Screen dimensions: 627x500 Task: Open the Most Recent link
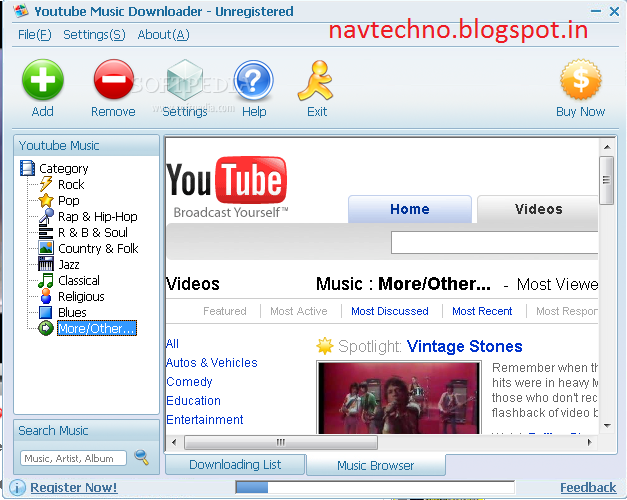tap(482, 311)
